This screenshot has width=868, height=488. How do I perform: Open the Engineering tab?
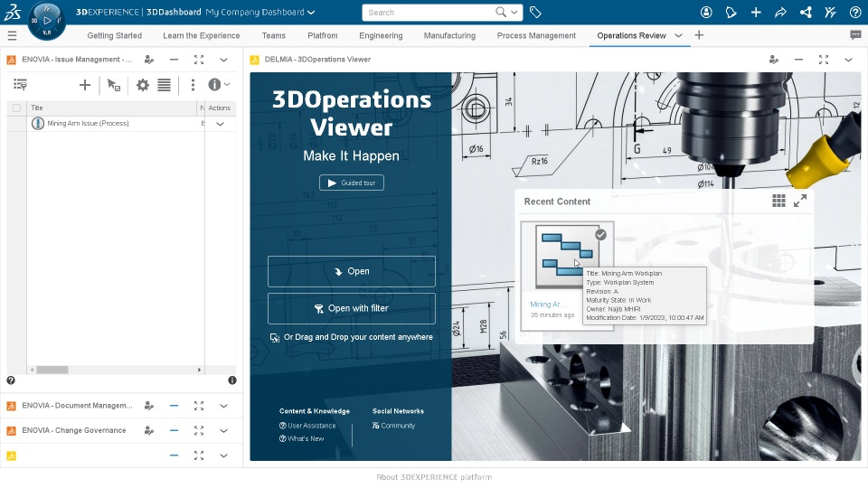[381, 35]
